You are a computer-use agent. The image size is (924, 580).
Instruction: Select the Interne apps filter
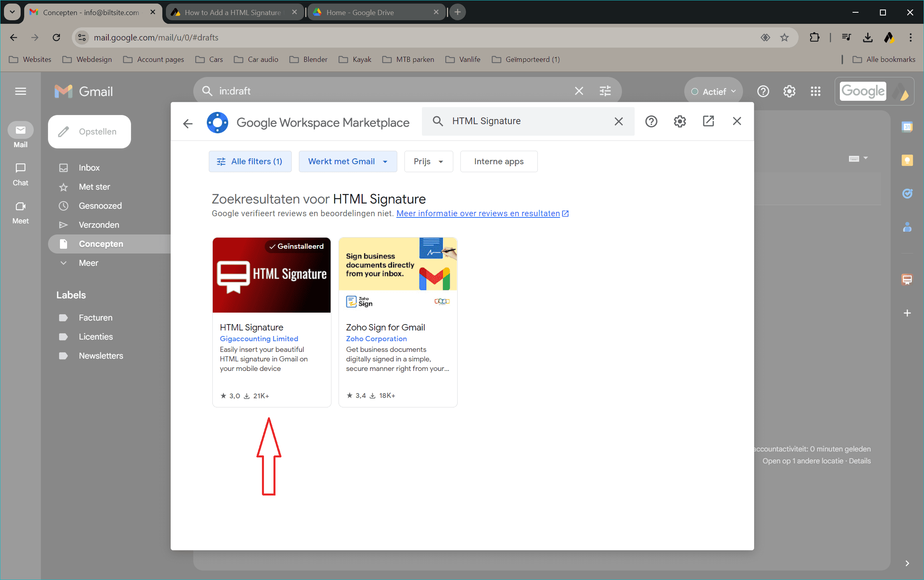499,161
